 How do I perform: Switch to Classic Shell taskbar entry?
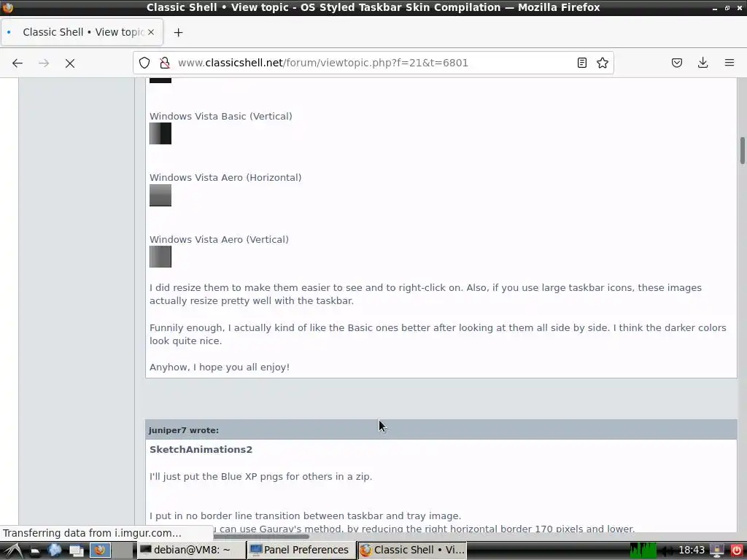click(x=412, y=550)
